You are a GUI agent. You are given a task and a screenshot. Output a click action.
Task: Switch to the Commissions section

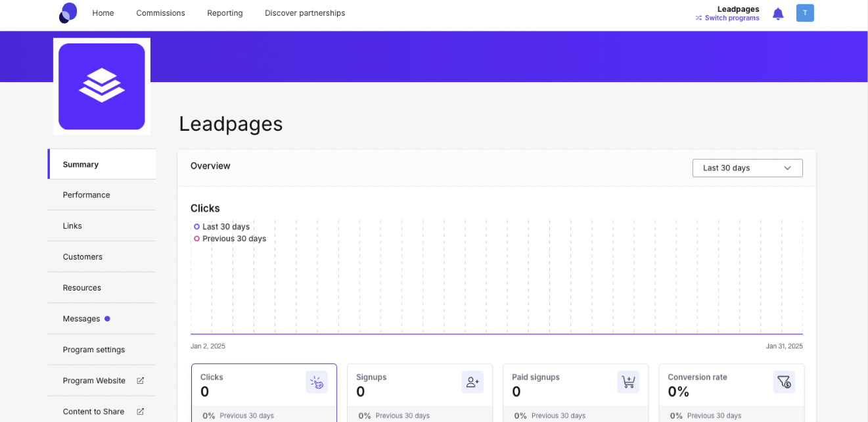160,12
